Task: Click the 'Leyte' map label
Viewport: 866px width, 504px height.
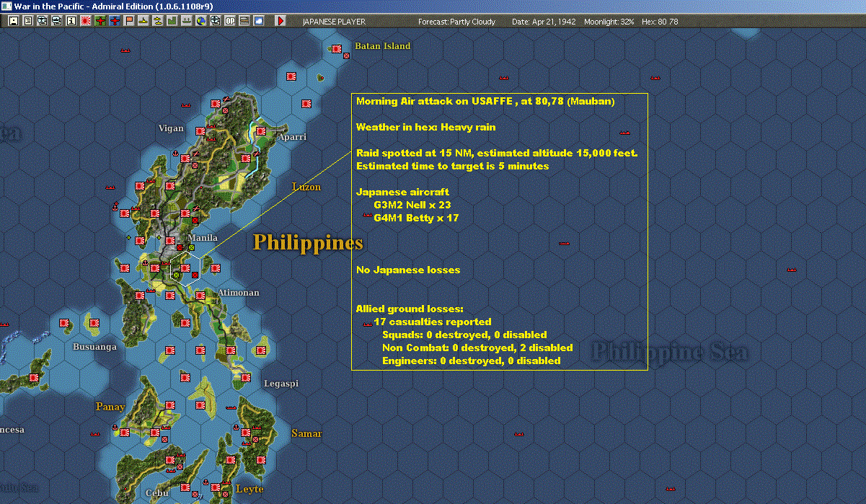Action: tap(249, 489)
